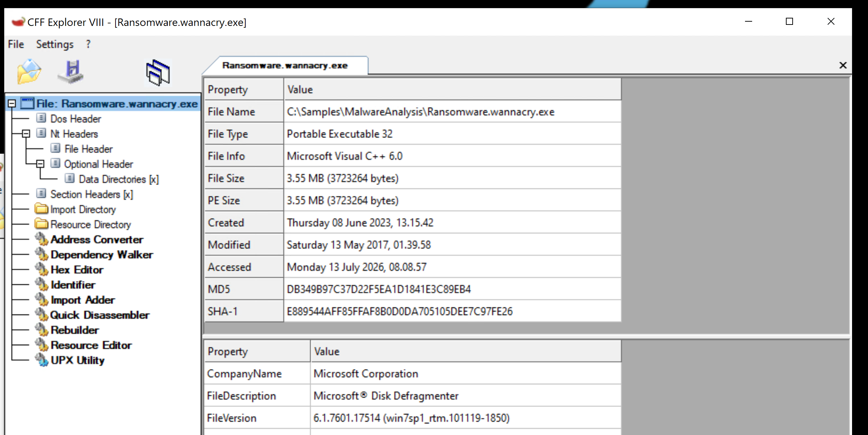Launch the Identifier tool
868x435 pixels.
[73, 285]
